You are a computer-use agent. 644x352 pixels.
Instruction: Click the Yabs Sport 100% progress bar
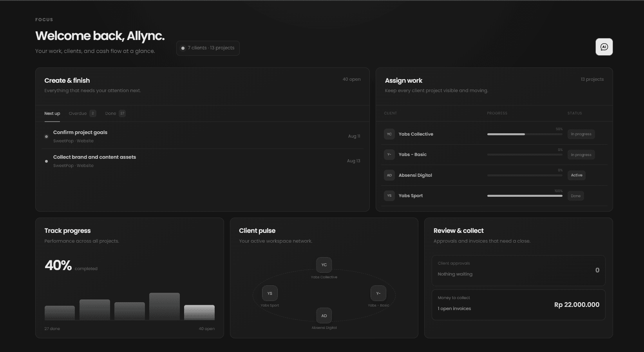(x=525, y=196)
